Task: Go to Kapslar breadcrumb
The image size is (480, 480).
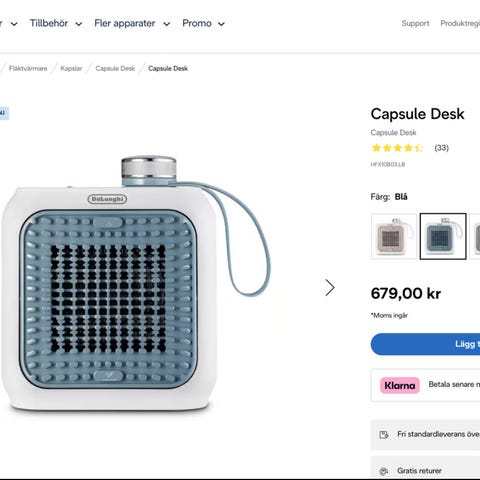Action: tap(71, 68)
